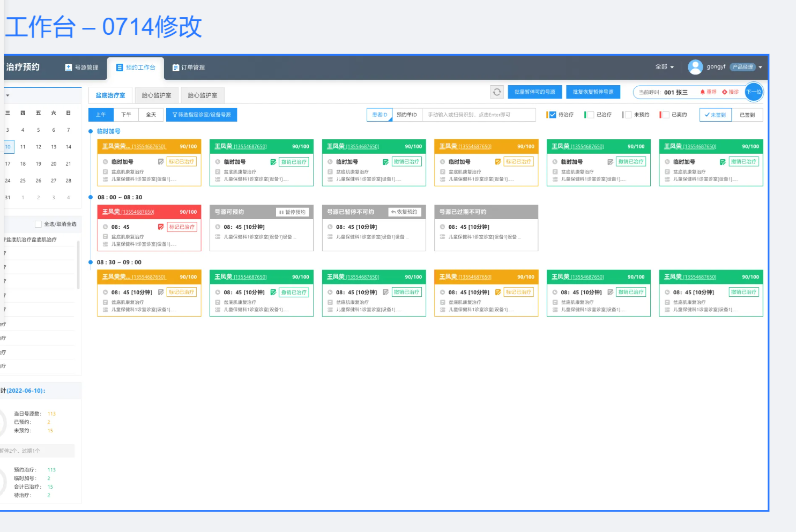Click the clock icon in 号源已暂停不可约 card
This screenshot has height=532, width=796.
click(x=330, y=227)
